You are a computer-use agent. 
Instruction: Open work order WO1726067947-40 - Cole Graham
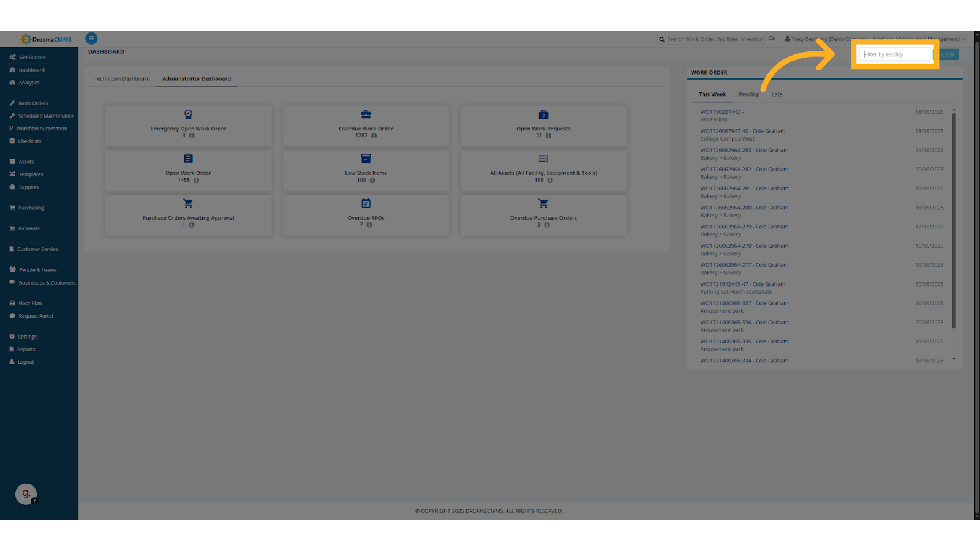[x=743, y=131]
